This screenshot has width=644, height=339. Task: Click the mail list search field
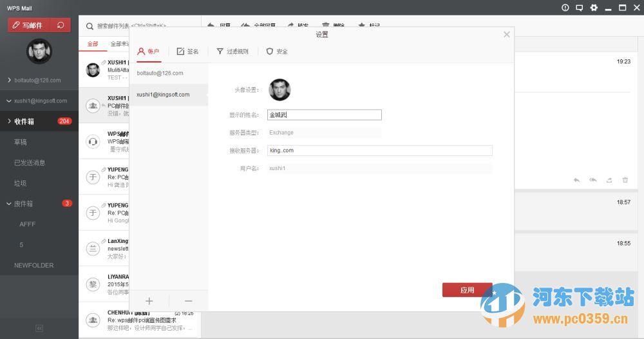131,26
